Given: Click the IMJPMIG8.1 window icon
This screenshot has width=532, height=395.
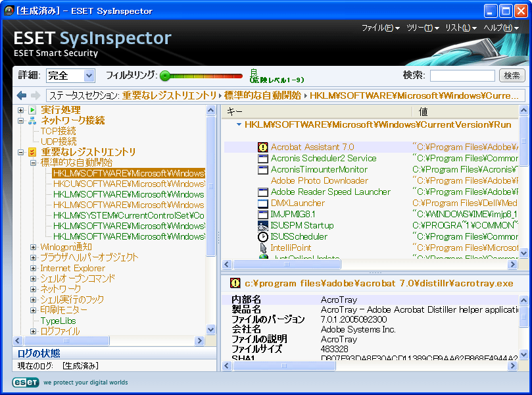Looking at the screenshot, I should click(262, 215).
